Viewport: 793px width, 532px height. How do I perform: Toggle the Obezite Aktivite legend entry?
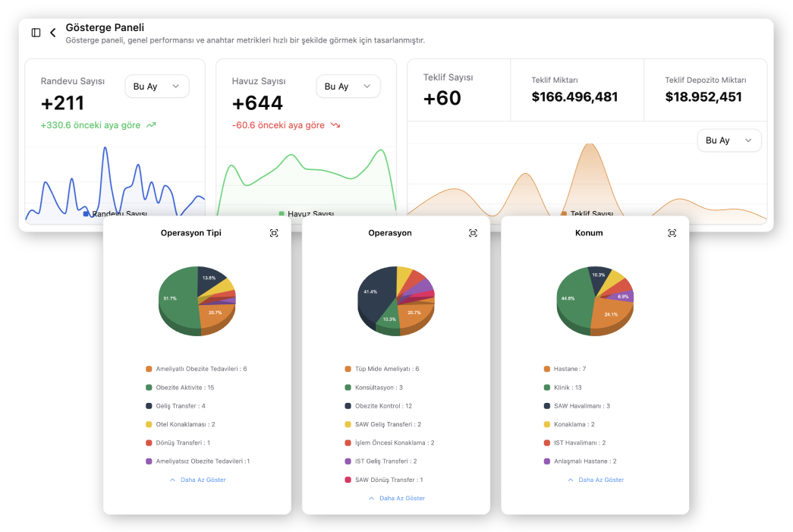pyautogui.click(x=184, y=388)
